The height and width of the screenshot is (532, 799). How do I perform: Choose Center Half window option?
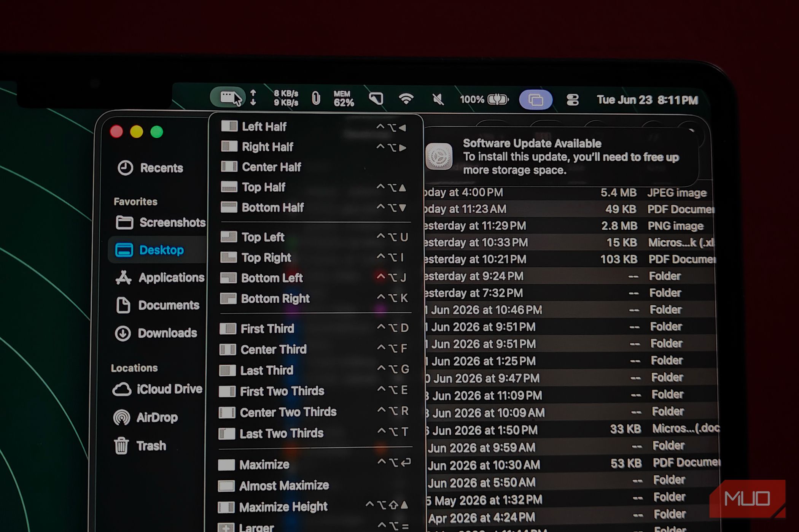point(314,167)
